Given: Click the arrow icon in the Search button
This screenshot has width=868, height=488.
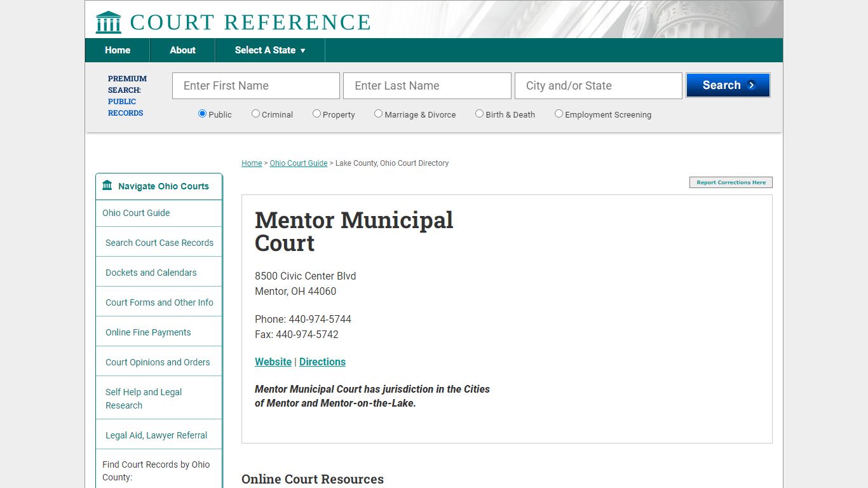Looking at the screenshot, I should point(752,85).
